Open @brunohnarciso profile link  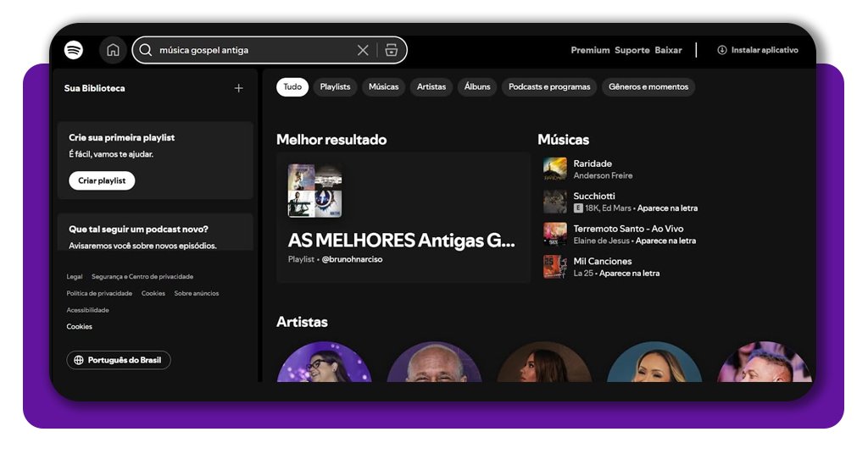point(352,259)
